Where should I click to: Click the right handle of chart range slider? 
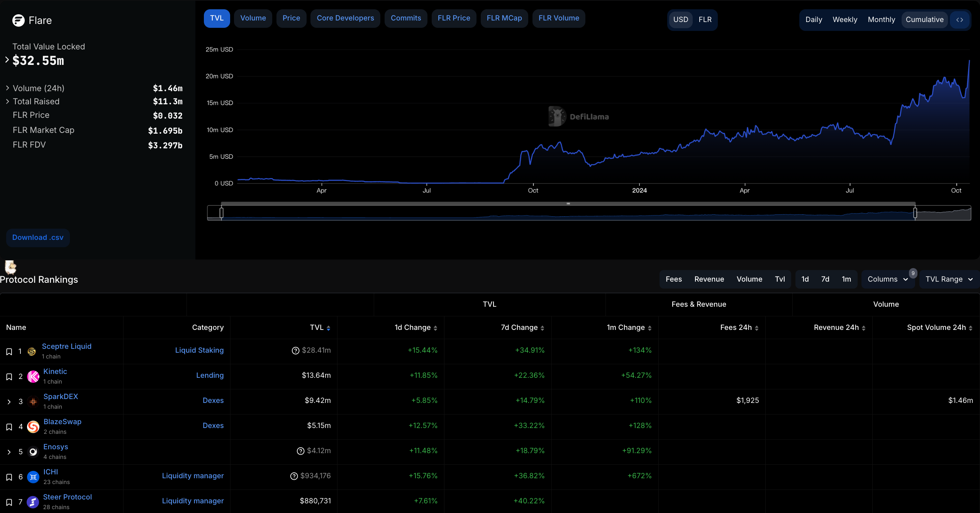pyautogui.click(x=915, y=213)
